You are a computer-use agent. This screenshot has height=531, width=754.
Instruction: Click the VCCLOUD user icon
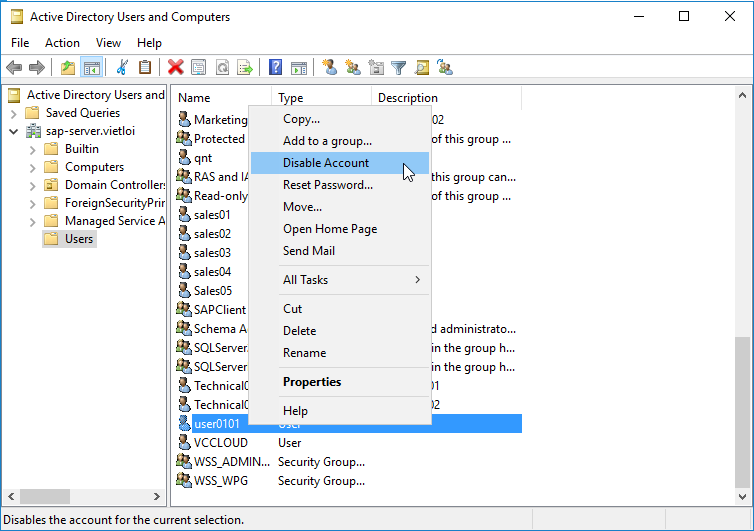click(x=184, y=442)
